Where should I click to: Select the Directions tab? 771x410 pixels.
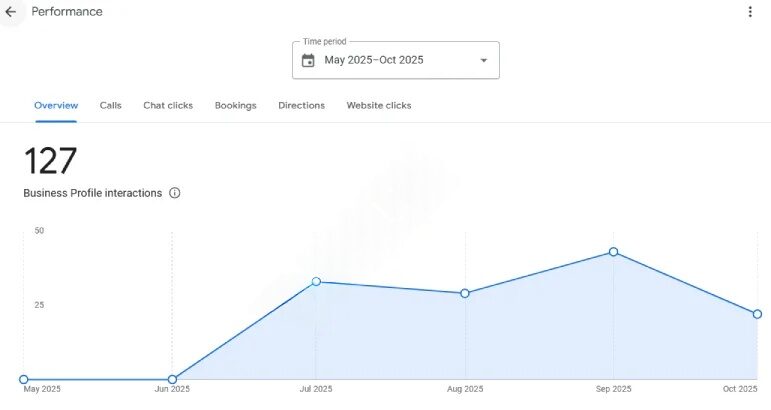[x=301, y=106]
